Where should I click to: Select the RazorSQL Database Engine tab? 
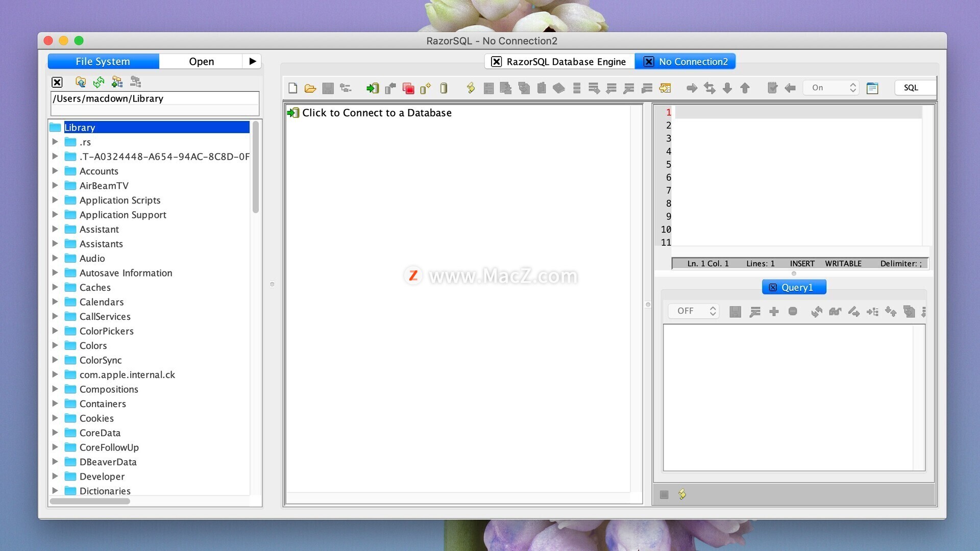click(559, 62)
